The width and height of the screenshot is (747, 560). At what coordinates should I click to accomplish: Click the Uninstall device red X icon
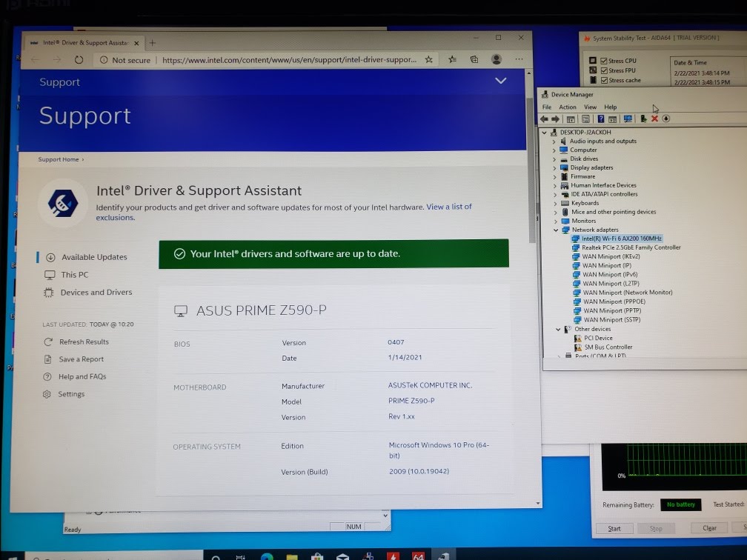[x=654, y=119]
